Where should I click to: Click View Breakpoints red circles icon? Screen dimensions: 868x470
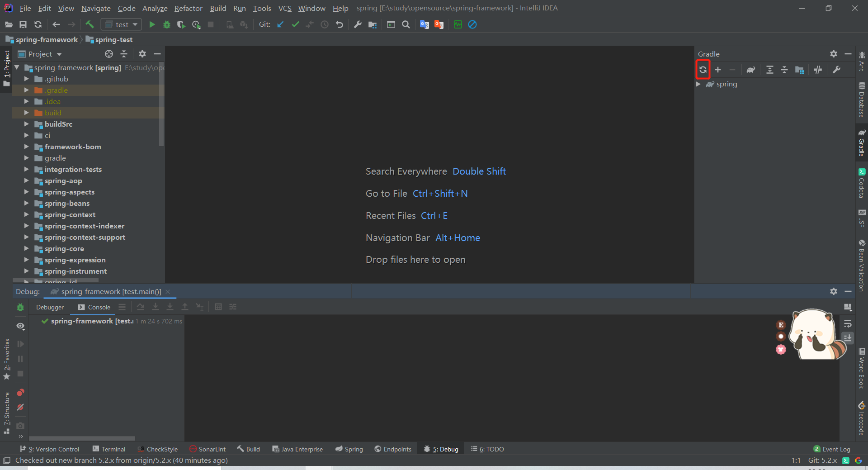[20, 392]
